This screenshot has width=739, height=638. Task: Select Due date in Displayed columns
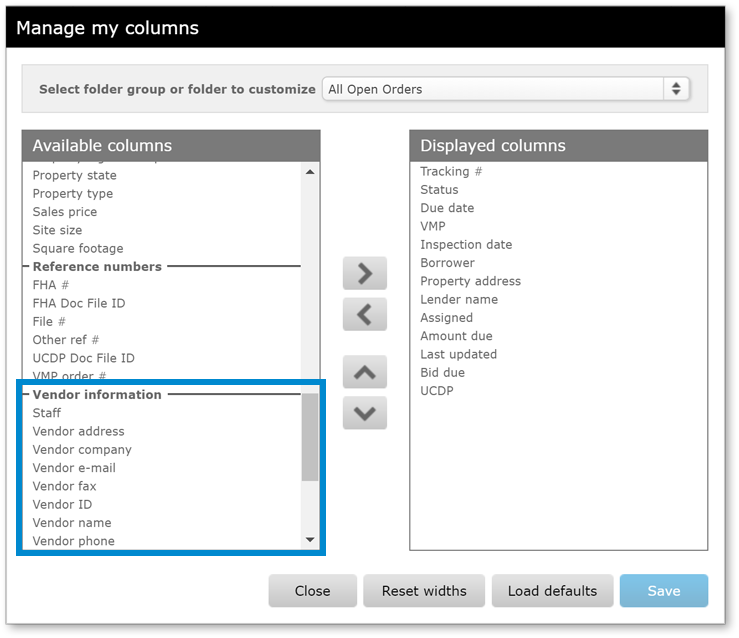pos(447,208)
